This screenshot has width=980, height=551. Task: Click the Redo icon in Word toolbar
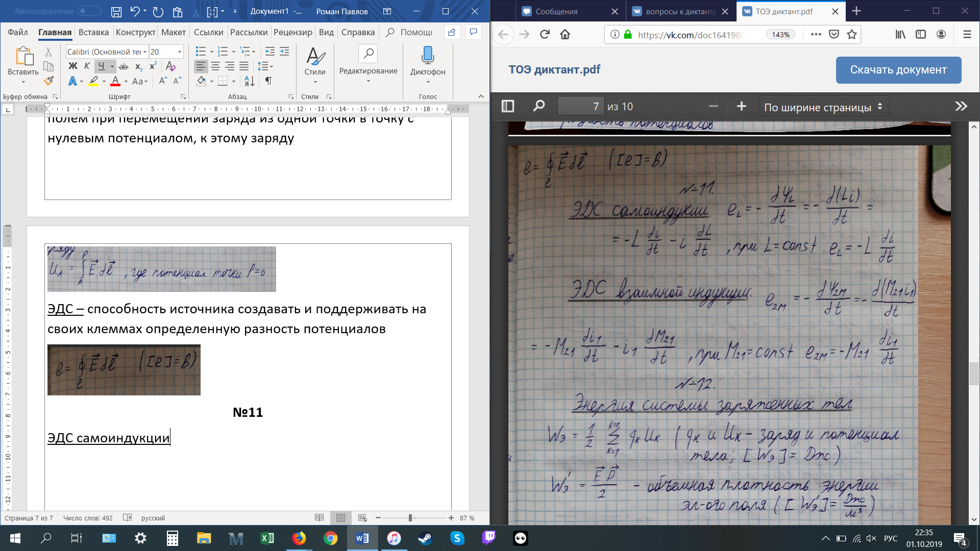[158, 11]
